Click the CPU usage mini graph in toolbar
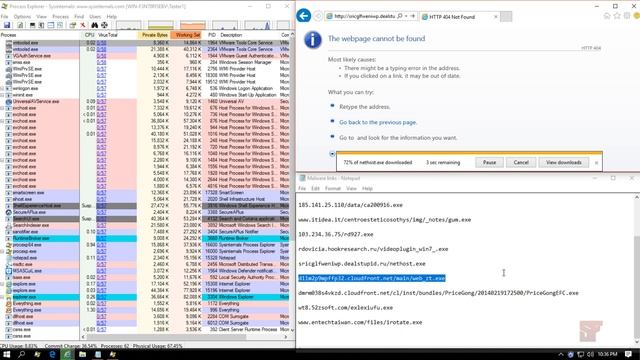 click(129, 25)
